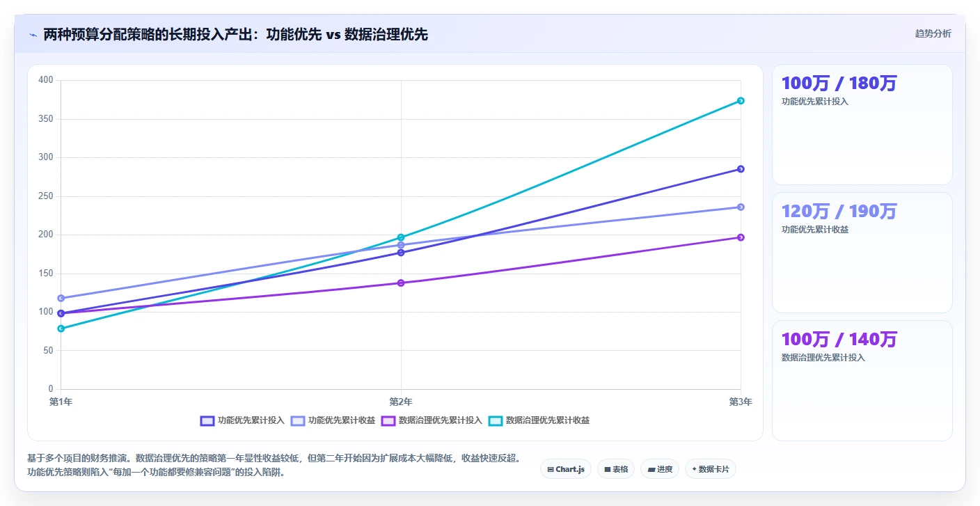Click the 150 y-axis label
This screenshot has height=506, width=980.
pyautogui.click(x=46, y=274)
